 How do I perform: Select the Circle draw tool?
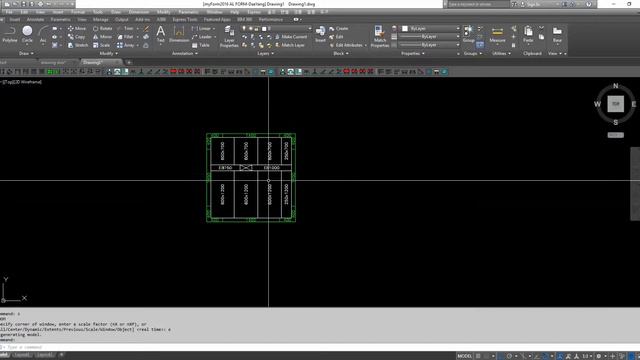point(27,34)
